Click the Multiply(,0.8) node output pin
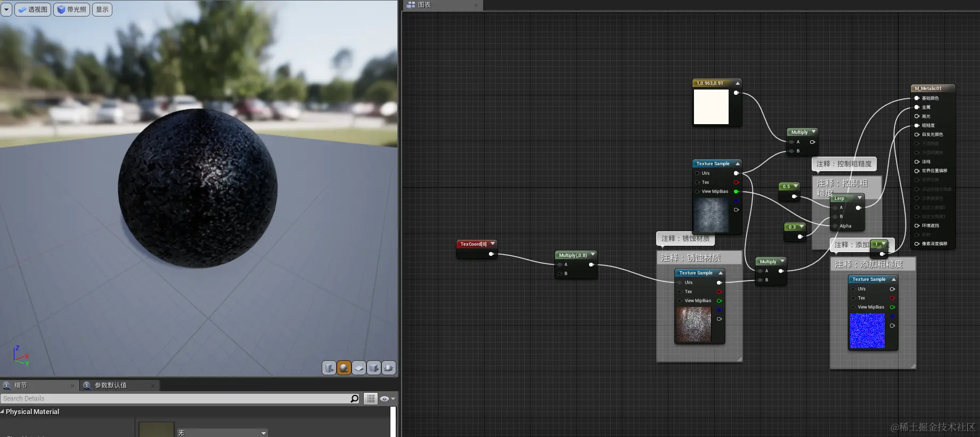Viewport: 980px width, 437px height. (591, 264)
